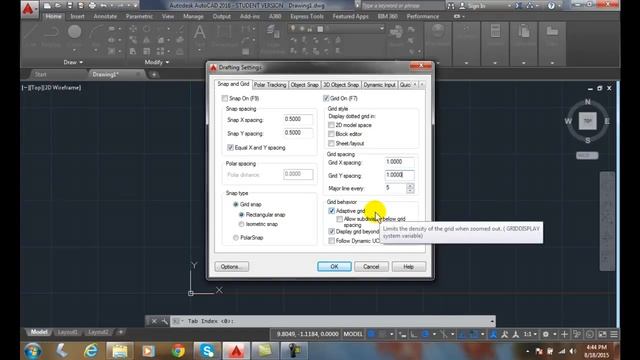Click the new drawing tab plus button

click(x=154, y=74)
